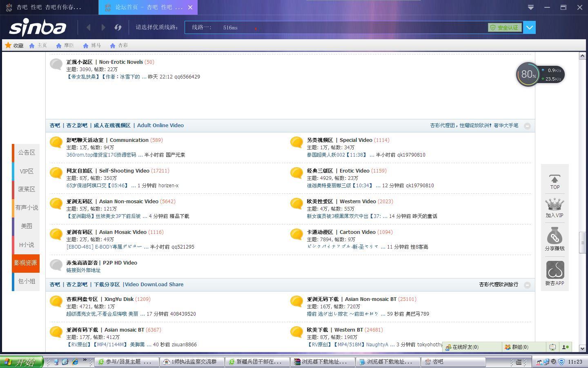Collapse the Video DownLoad Share section

527,285
